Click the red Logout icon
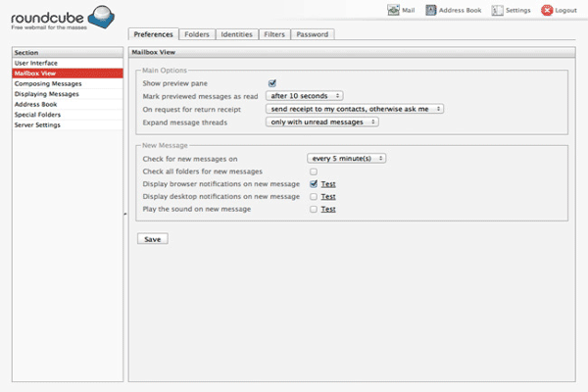 [547, 11]
